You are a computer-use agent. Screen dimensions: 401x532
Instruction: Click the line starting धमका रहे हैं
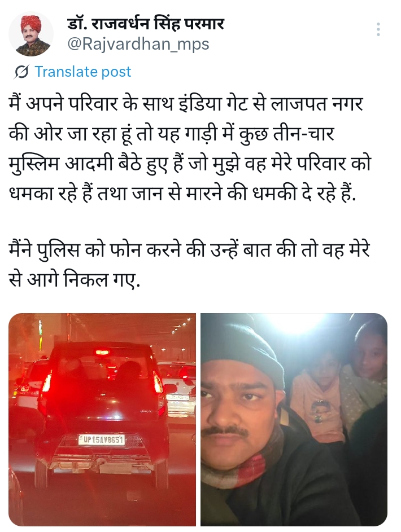click(182, 194)
